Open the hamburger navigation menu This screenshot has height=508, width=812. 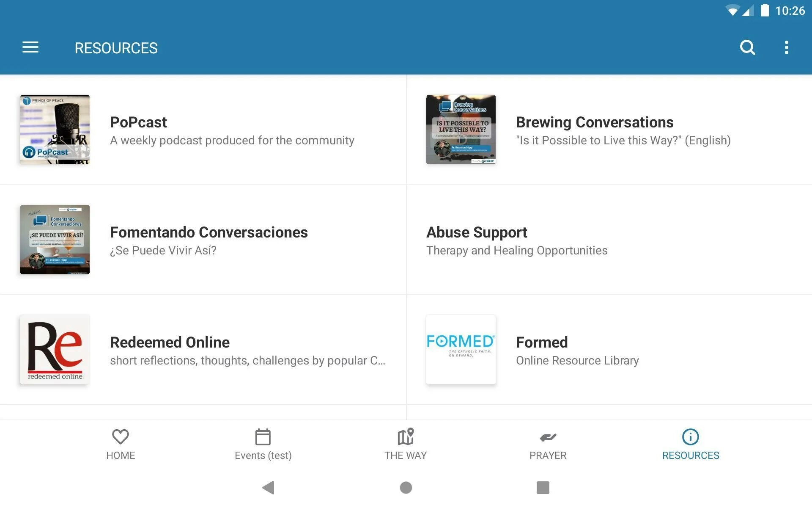point(30,47)
